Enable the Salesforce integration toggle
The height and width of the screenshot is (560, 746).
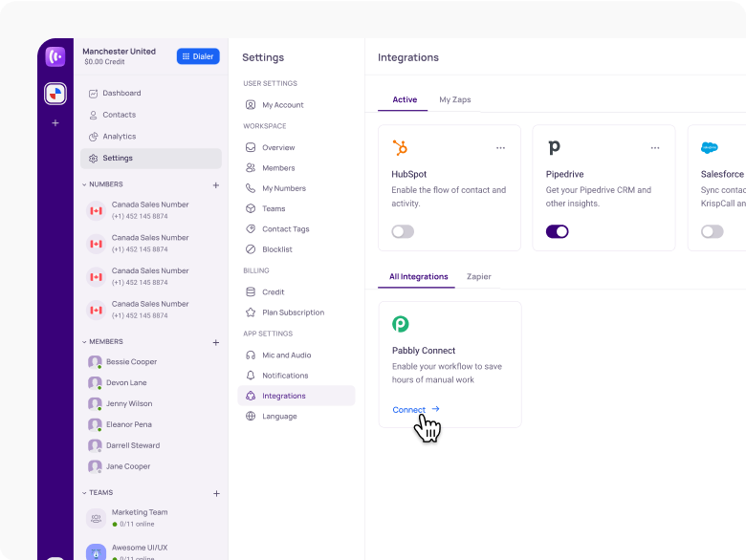tap(713, 231)
